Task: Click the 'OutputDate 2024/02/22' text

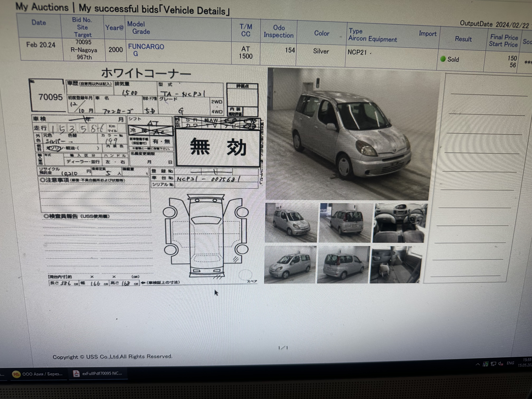Action: 494,24
